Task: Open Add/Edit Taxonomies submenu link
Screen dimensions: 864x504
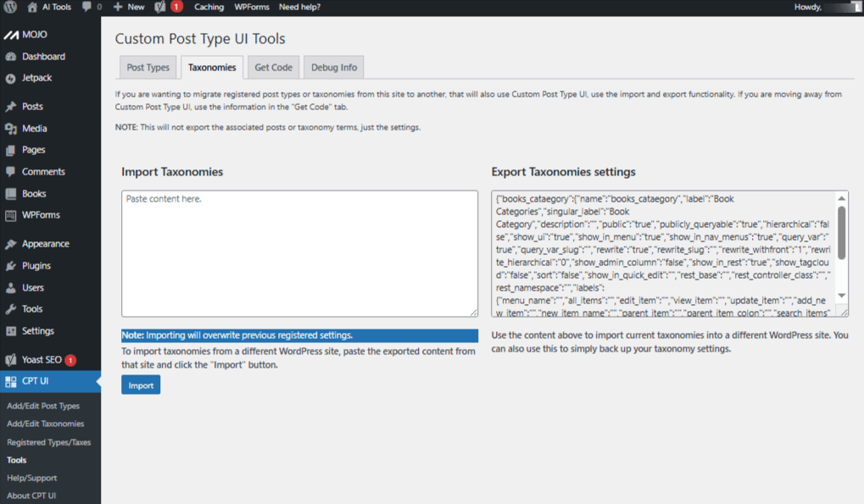Action: click(45, 424)
